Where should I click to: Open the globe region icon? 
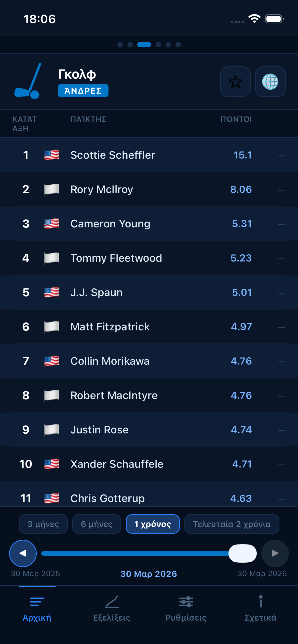click(271, 82)
